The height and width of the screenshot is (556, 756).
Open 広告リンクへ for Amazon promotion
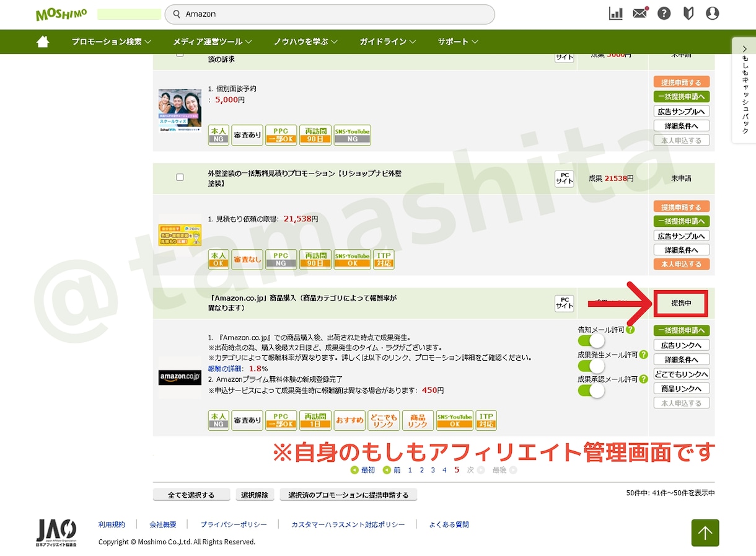(x=682, y=345)
